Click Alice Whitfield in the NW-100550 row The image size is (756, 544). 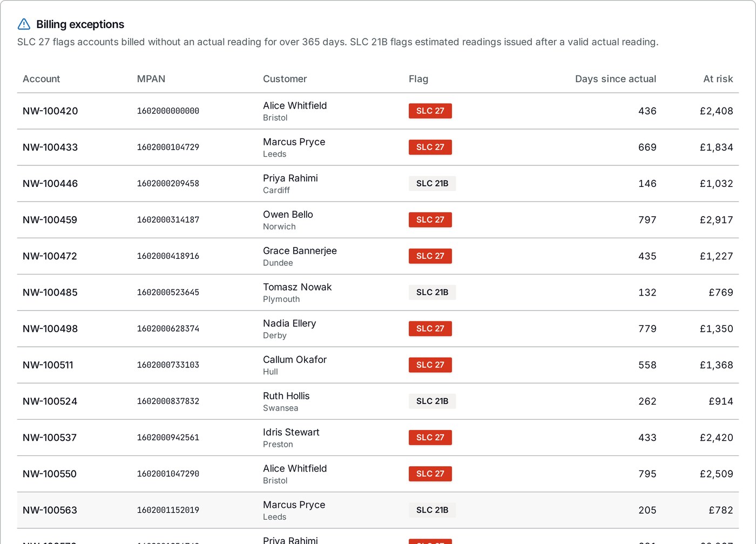click(295, 468)
